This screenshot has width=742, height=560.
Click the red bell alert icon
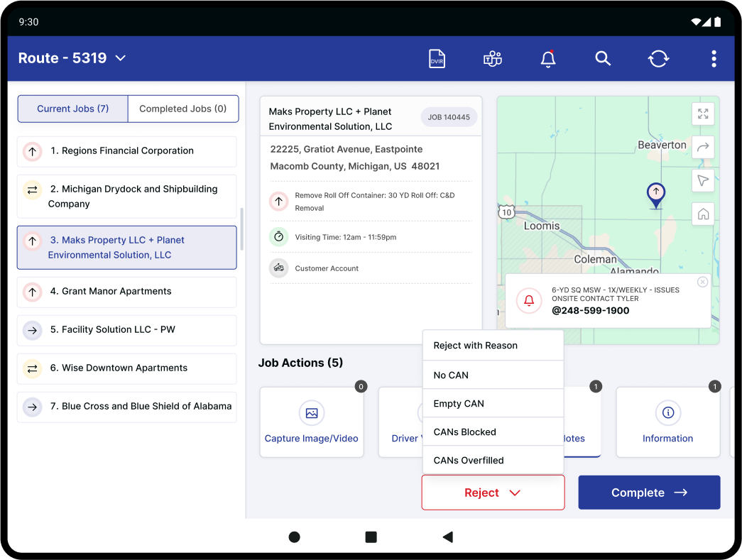click(x=528, y=300)
